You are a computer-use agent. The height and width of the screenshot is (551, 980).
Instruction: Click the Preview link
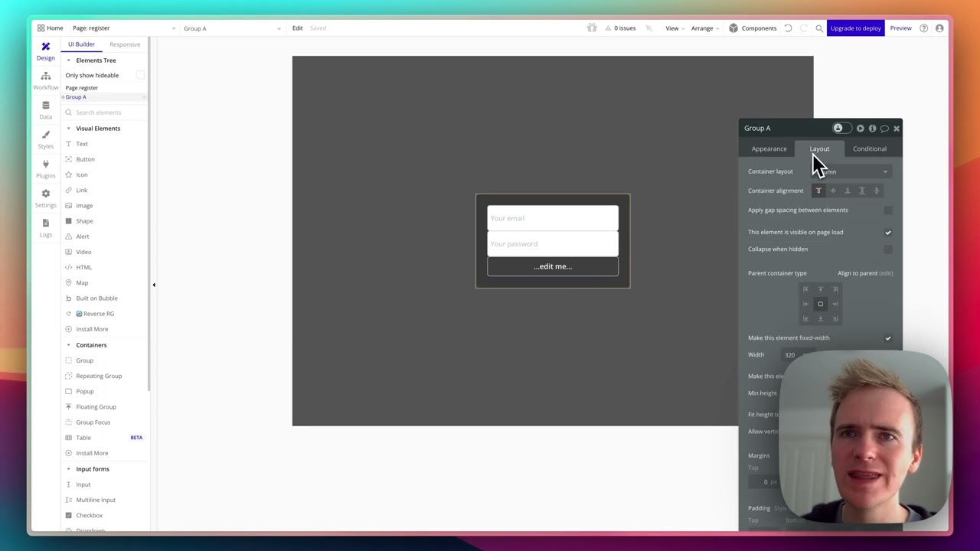point(900,28)
